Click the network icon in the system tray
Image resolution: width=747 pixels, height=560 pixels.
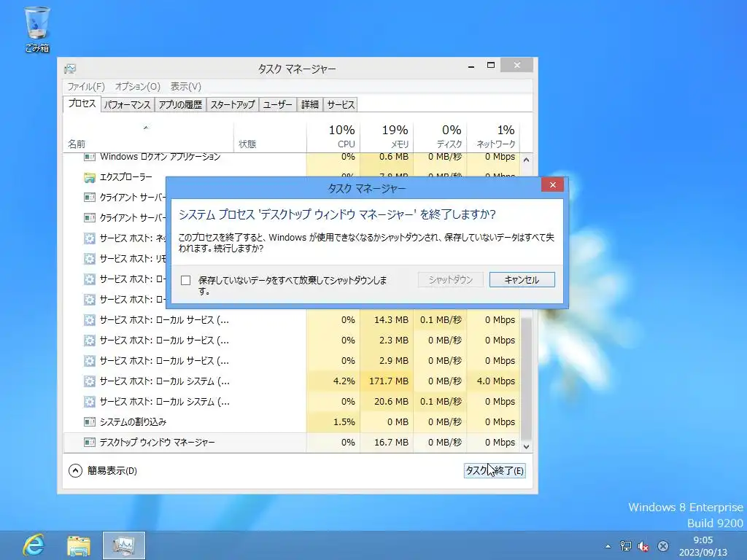click(x=625, y=546)
